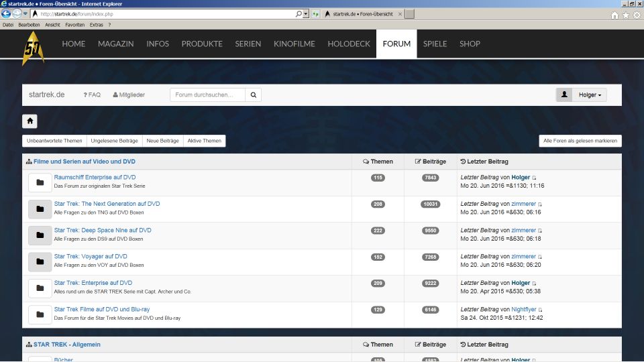The width and height of the screenshot is (644, 362).
Task: Open the recent pages dropdown arrow
Action: 25,13
